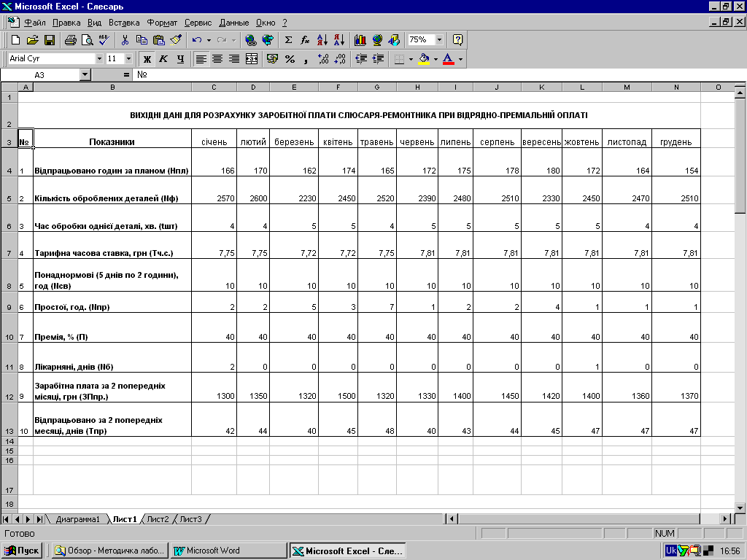Sort descending with the Я-А down arrow

[x=339, y=40]
